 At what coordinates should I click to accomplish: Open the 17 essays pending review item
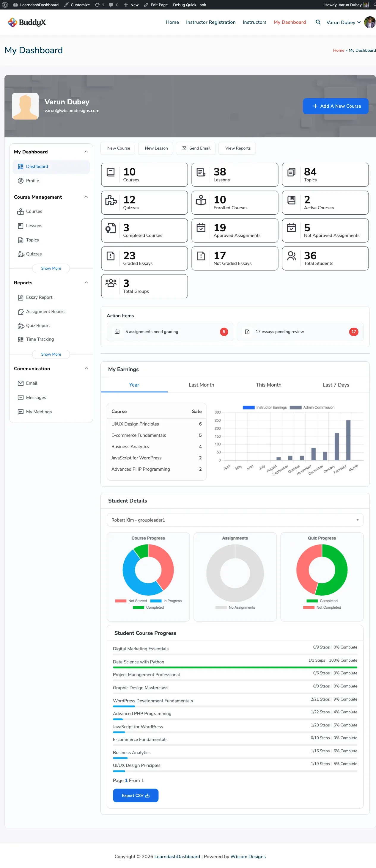coord(300,332)
